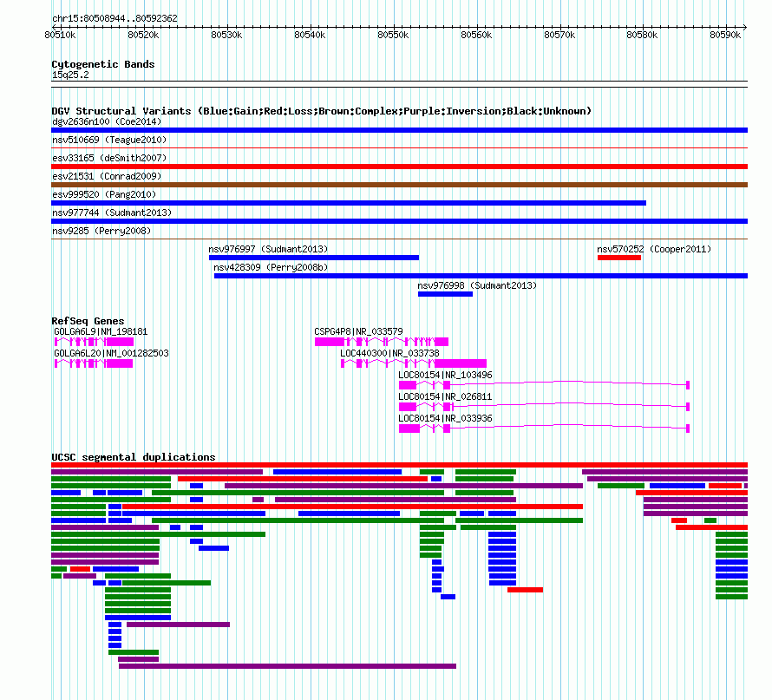The width and height of the screenshot is (772, 700).
Task: Click the blue bar under nsv976998
Action: pos(445,294)
